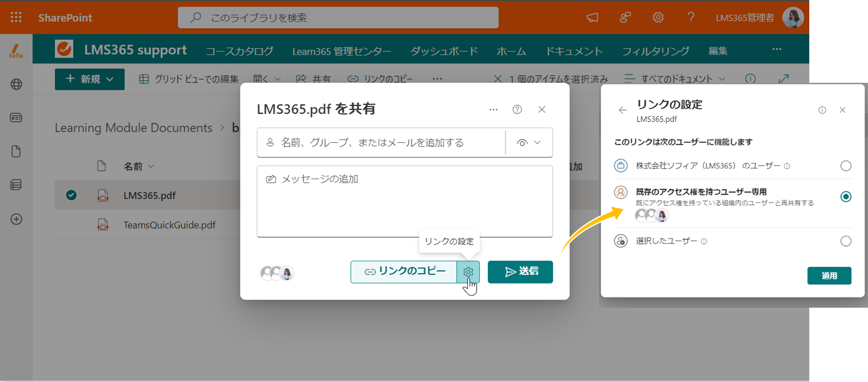The width and height of the screenshot is (868, 382).
Task: Click the shared-with avatars in the share dialog
Action: coord(277,273)
